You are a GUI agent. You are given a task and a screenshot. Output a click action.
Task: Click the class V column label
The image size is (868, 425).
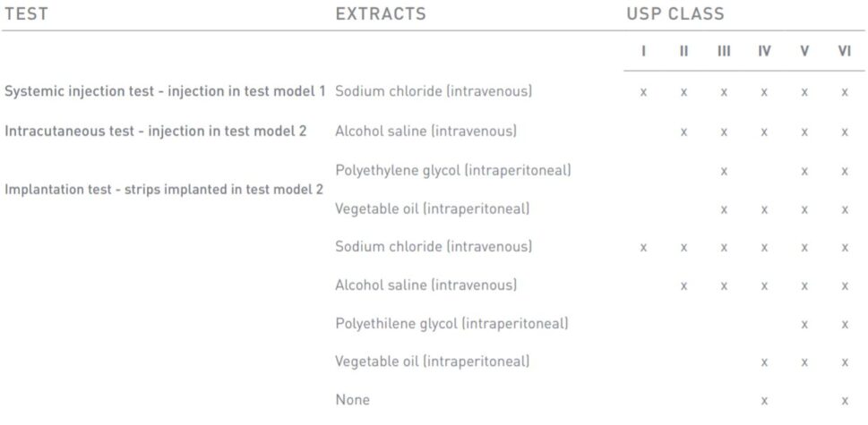[804, 51]
